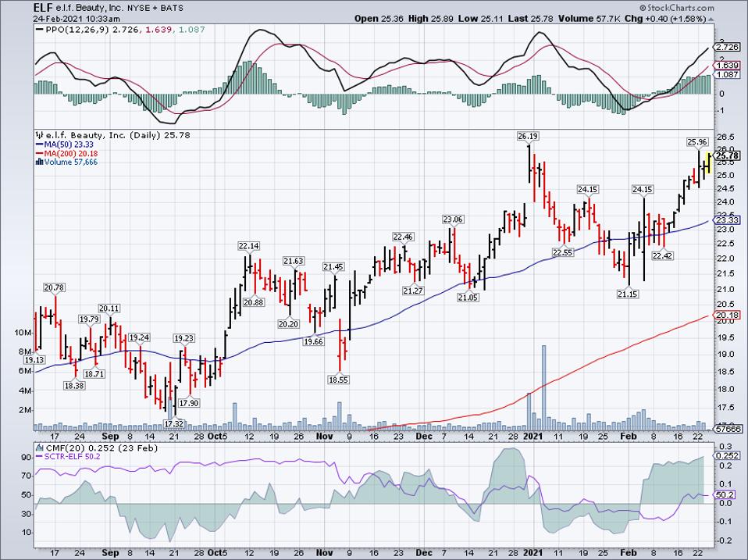Click the 18.38 low price label
The width and height of the screenshot is (748, 560).
click(74, 385)
